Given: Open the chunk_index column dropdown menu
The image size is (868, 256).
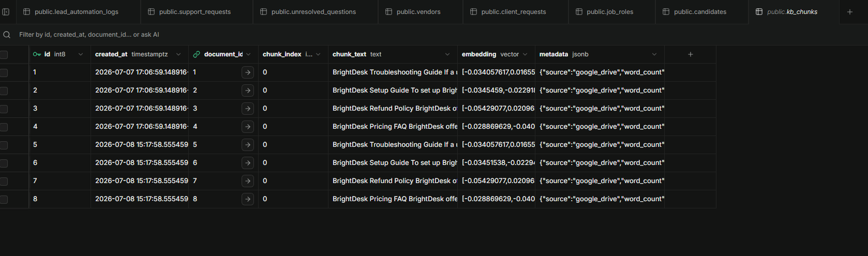Looking at the screenshot, I should click(318, 54).
